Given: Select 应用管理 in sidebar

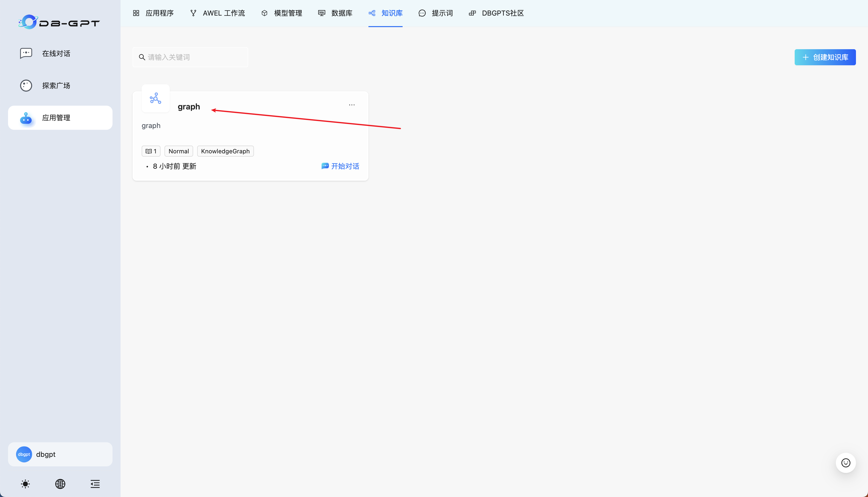Looking at the screenshot, I should click(60, 118).
